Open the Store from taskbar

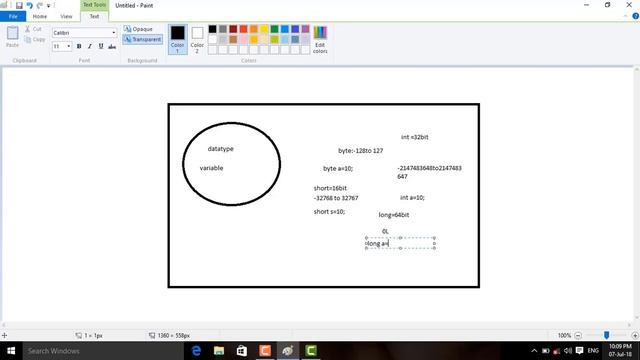coord(242,351)
